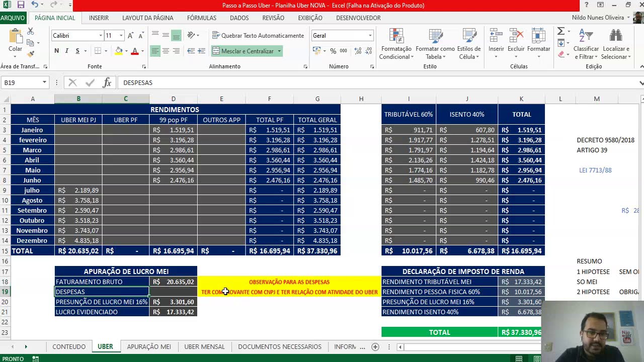Open the Colar paste options arrow
Image resolution: width=644 pixels, height=362 pixels.
point(15,57)
